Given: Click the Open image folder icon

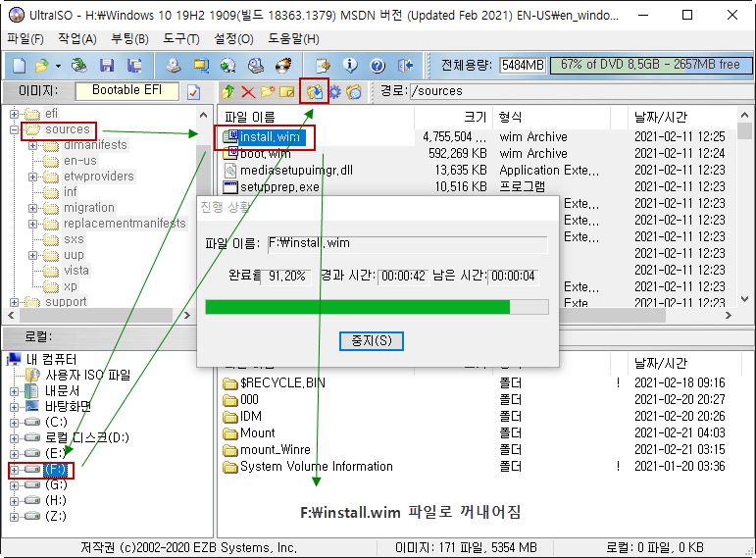Looking at the screenshot, I should [x=41, y=65].
